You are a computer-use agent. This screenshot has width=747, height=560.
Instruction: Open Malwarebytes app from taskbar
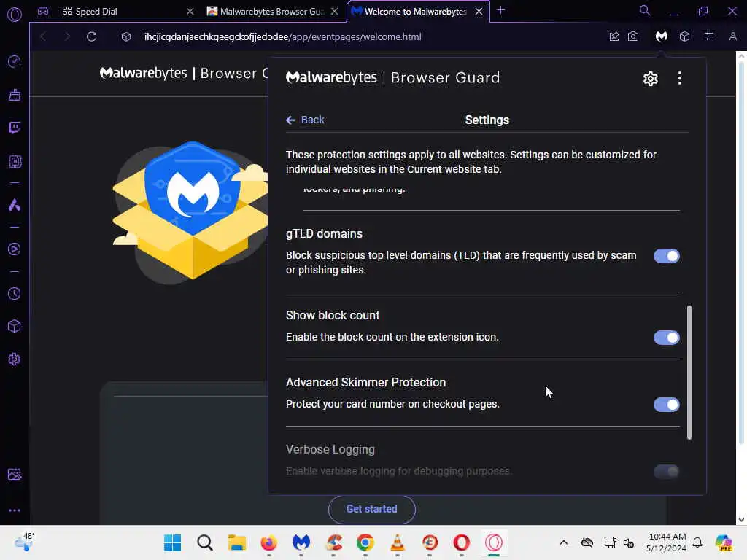[301, 542]
